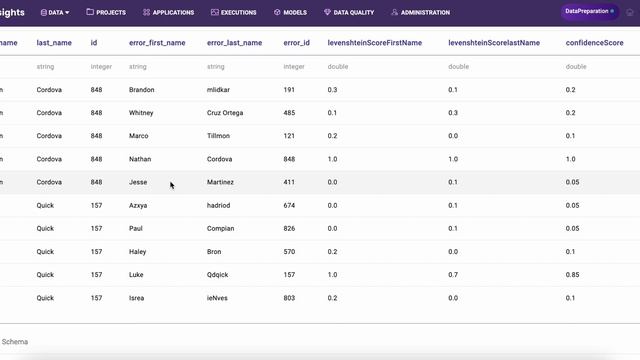
Task: Click the Data Quality diamond icon
Action: coord(327,12)
